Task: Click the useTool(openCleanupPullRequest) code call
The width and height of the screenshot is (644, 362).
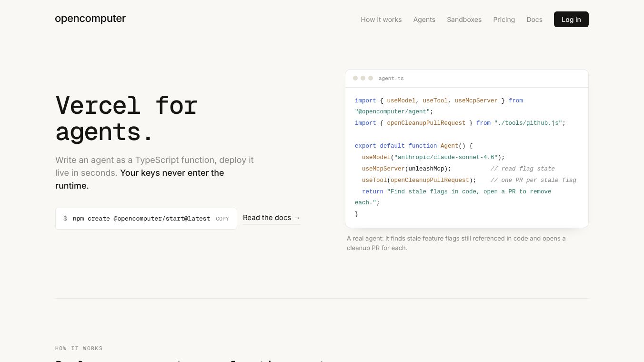Action: click(419, 180)
